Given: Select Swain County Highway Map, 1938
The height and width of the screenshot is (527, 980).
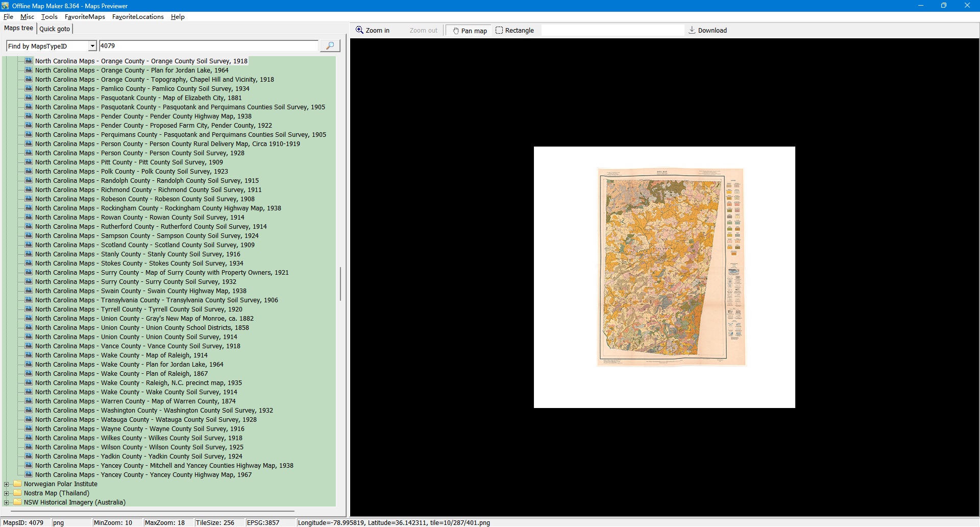Looking at the screenshot, I should pyautogui.click(x=140, y=291).
